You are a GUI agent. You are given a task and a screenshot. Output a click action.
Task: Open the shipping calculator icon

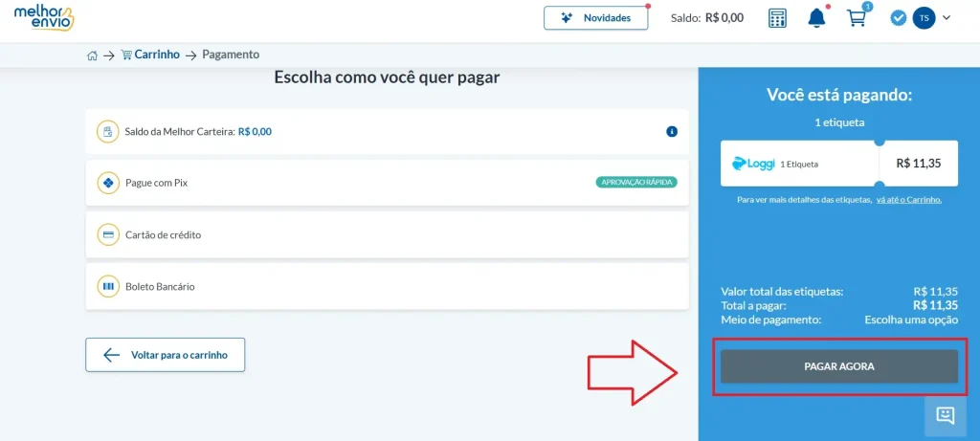[777, 18]
